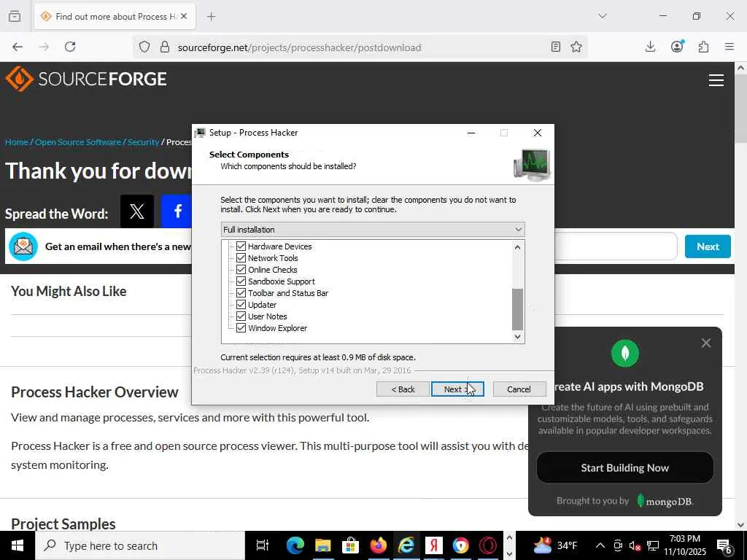Go Back in the Setup wizard
The height and width of the screenshot is (560, 747).
point(403,389)
